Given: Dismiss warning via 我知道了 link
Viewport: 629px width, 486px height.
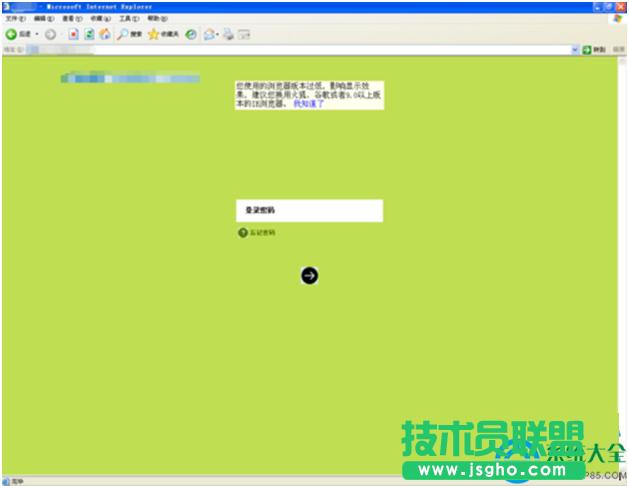Looking at the screenshot, I should point(308,104).
